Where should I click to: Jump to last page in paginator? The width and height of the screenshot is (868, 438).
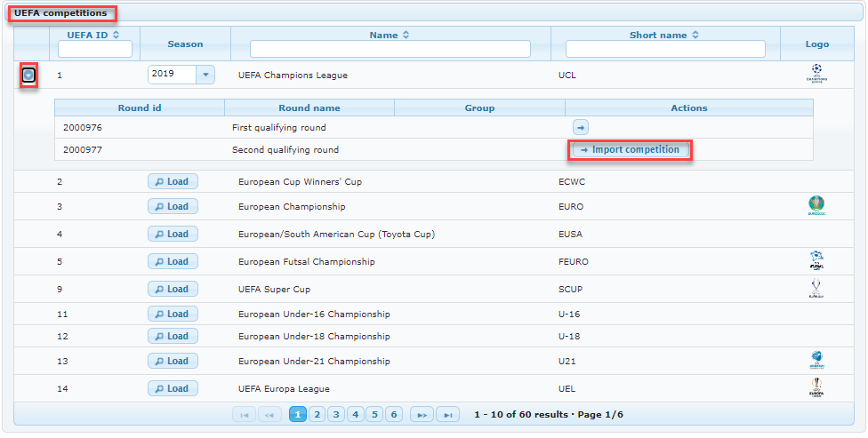pyautogui.click(x=449, y=415)
